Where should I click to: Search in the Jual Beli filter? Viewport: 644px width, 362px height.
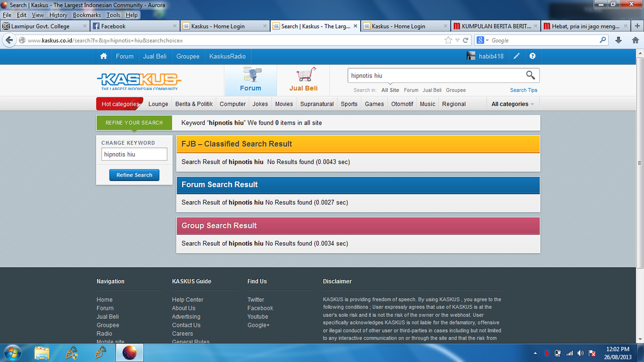click(432, 90)
